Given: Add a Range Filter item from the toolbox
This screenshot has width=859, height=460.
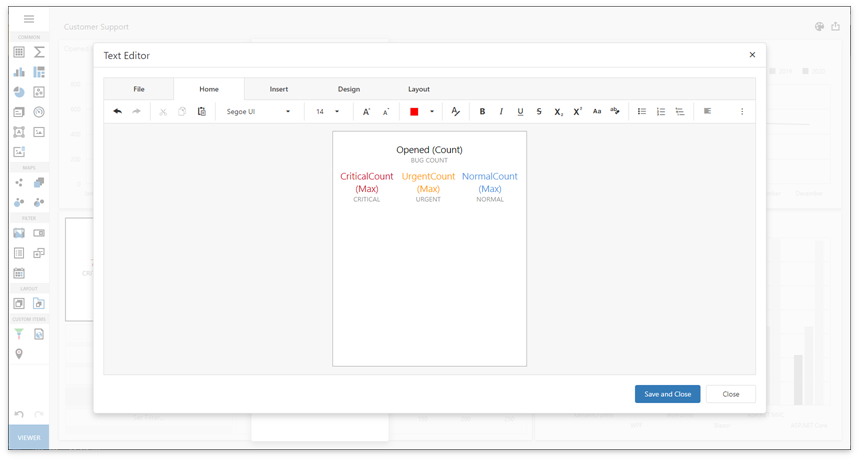Looking at the screenshot, I should 19,233.
